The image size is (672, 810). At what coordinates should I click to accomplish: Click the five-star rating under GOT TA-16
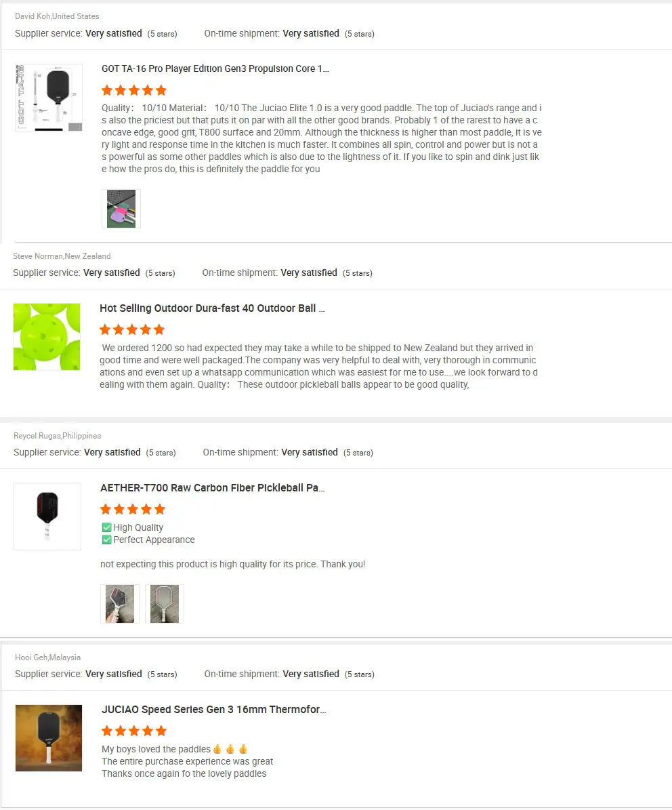[134, 90]
